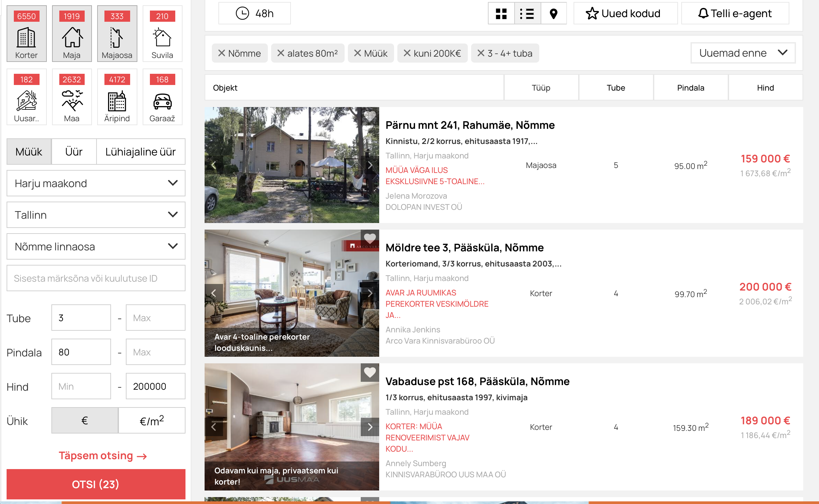
Task: Select the Maja house category icon
Action: click(x=72, y=34)
